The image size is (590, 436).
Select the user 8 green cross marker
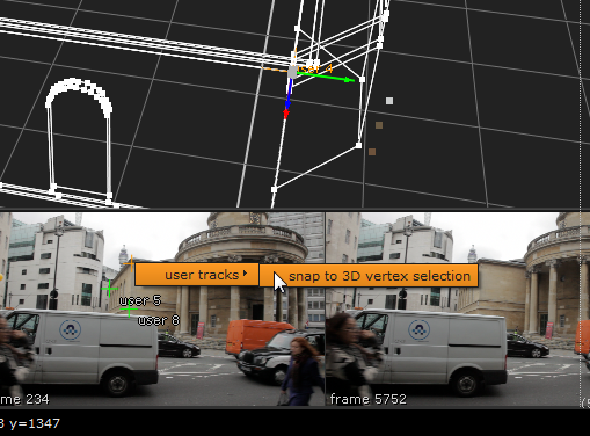click(x=129, y=309)
